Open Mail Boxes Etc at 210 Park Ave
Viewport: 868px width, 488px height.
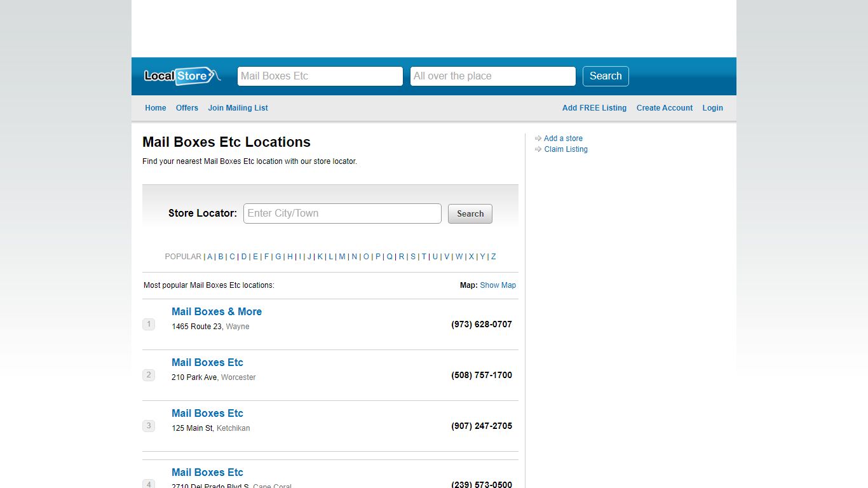(x=207, y=362)
